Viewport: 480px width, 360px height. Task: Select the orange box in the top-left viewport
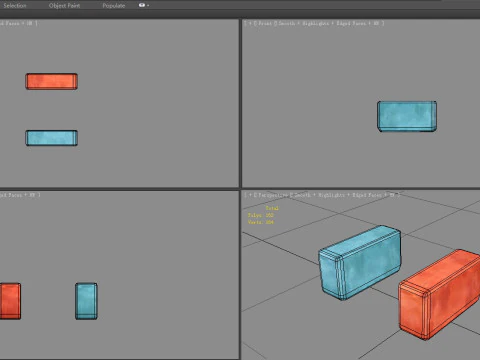tap(52, 81)
